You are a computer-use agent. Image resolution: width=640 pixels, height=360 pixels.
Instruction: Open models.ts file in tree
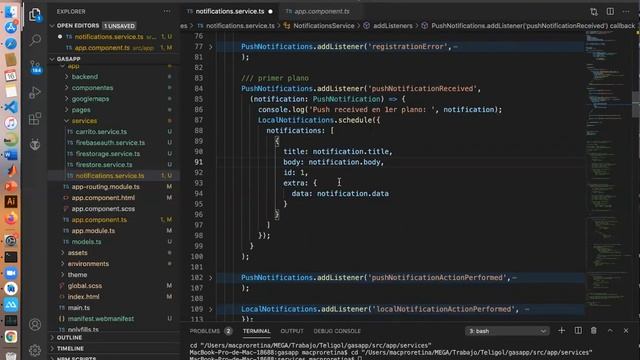[86, 242]
